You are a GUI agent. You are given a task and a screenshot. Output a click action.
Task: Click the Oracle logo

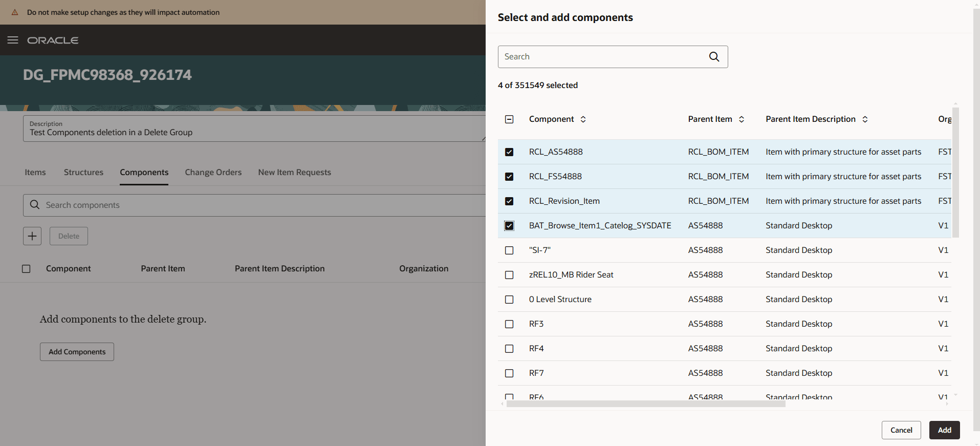click(x=53, y=40)
